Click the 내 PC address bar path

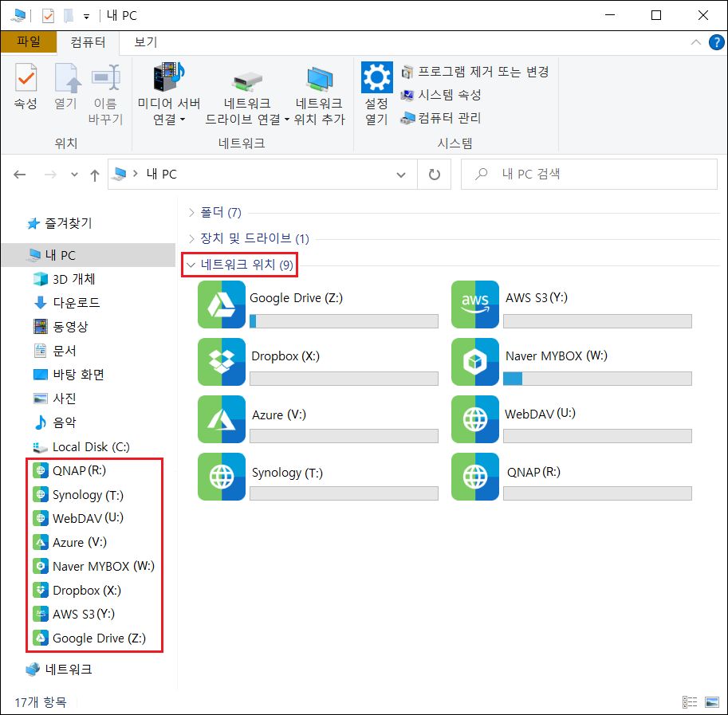(x=162, y=175)
